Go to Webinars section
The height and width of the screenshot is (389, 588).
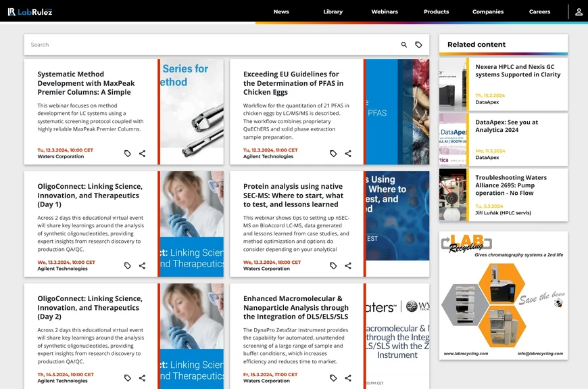click(x=385, y=12)
